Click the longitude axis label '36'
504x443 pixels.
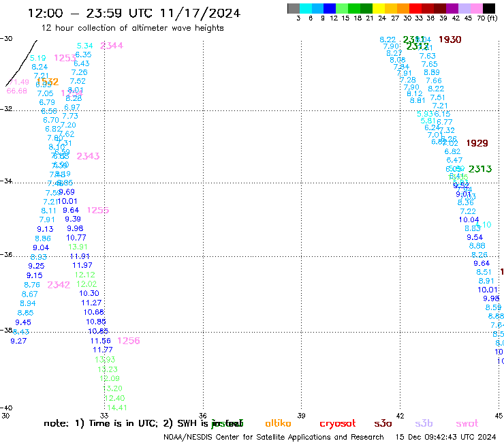202,416
